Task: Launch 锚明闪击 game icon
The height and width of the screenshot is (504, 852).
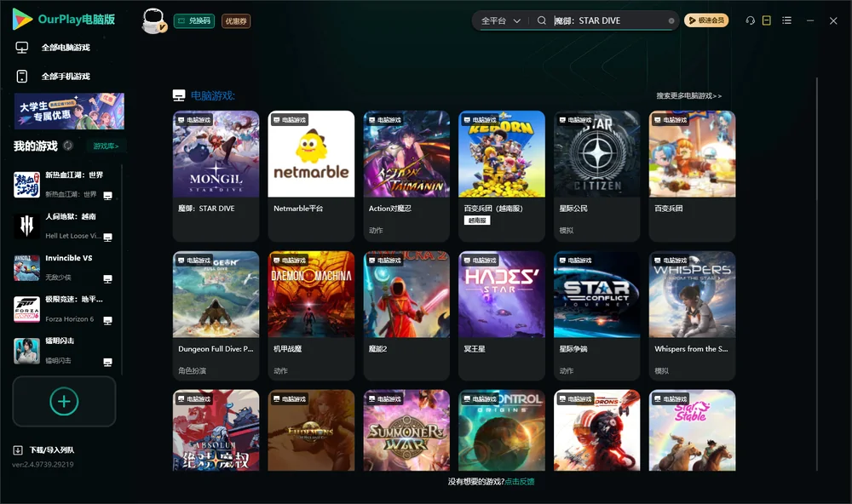Action: point(26,351)
